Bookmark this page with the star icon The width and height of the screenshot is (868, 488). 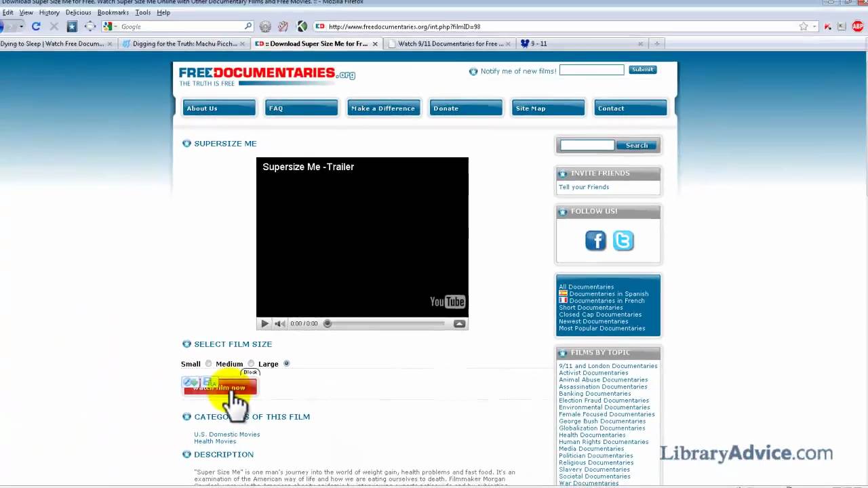point(804,26)
